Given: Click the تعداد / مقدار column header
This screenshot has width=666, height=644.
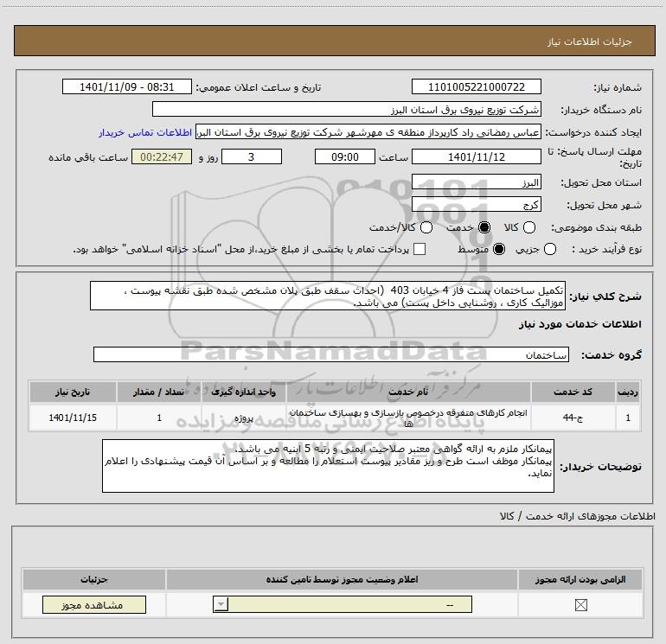Looking at the screenshot, I should pos(159,392).
